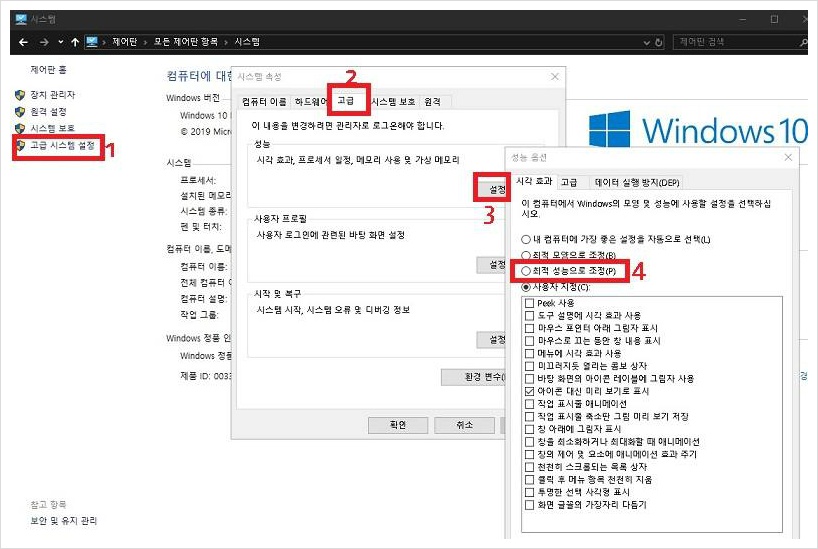Click the 제어판 breadcrumb in address bar
This screenshot has height=549, width=818.
click(125, 42)
